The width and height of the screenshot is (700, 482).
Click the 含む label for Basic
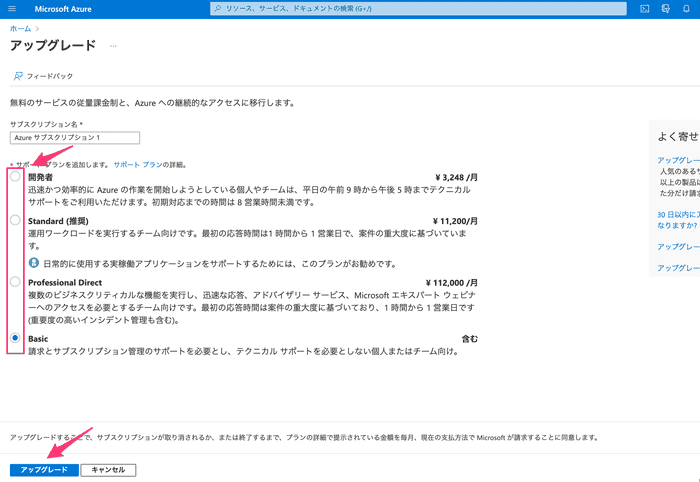click(469, 339)
